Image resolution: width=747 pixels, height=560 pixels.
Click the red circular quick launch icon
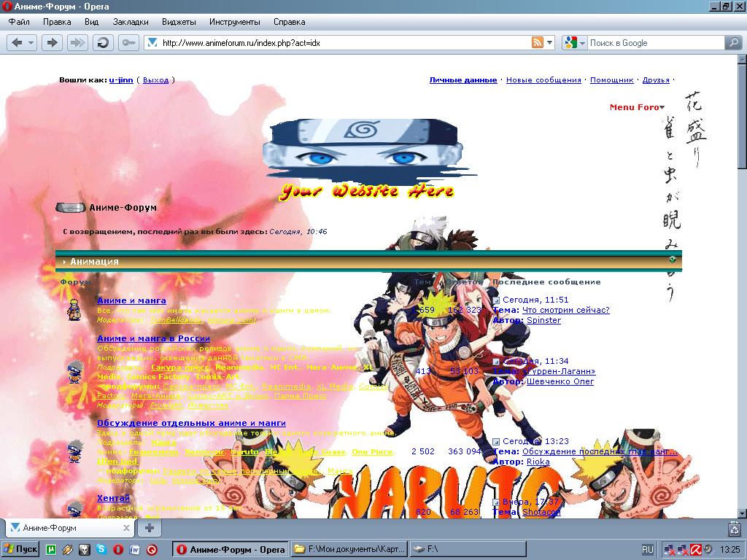click(152, 550)
